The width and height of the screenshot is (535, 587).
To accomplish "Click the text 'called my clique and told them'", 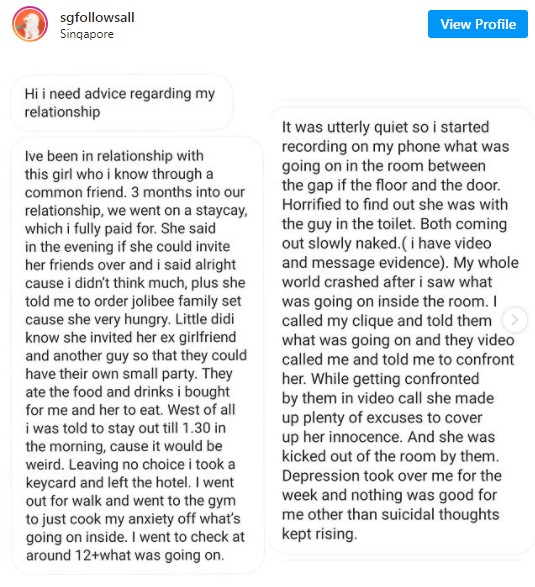I will coord(387,321).
